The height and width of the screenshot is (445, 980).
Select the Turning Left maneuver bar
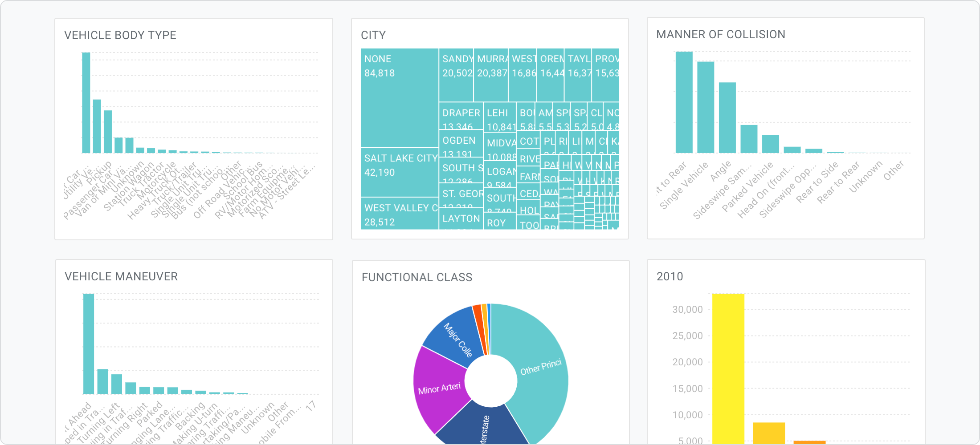tap(117, 384)
